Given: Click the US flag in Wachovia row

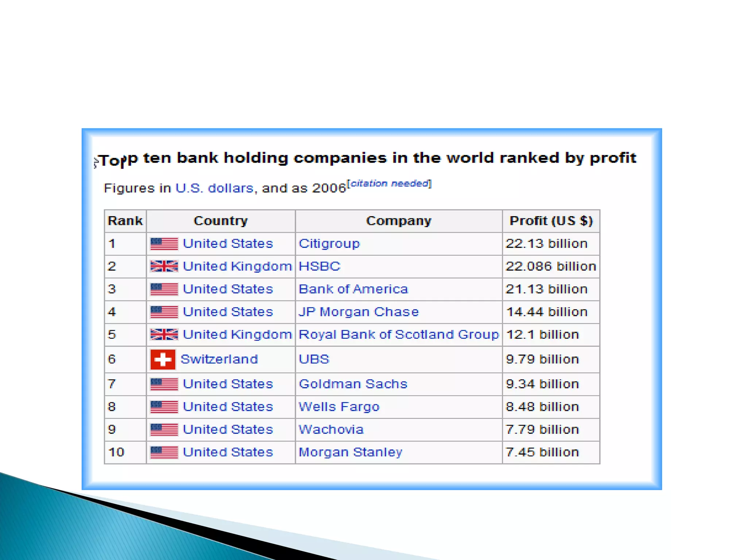Looking at the screenshot, I should click(x=164, y=429).
